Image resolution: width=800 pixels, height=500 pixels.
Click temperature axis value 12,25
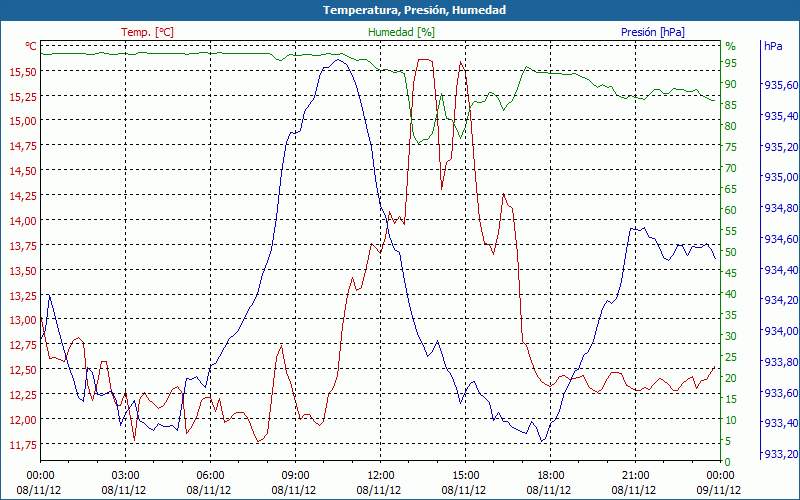(23, 395)
